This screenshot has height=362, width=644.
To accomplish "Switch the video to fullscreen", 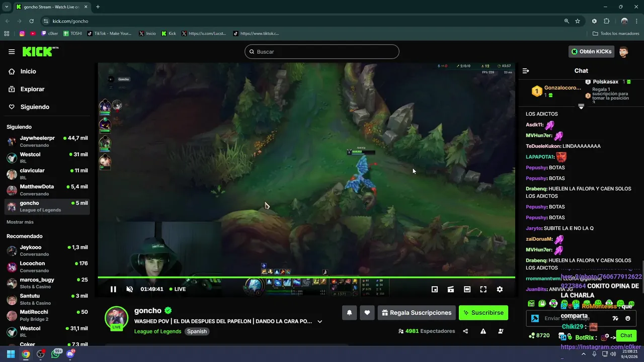I will 483,289.
